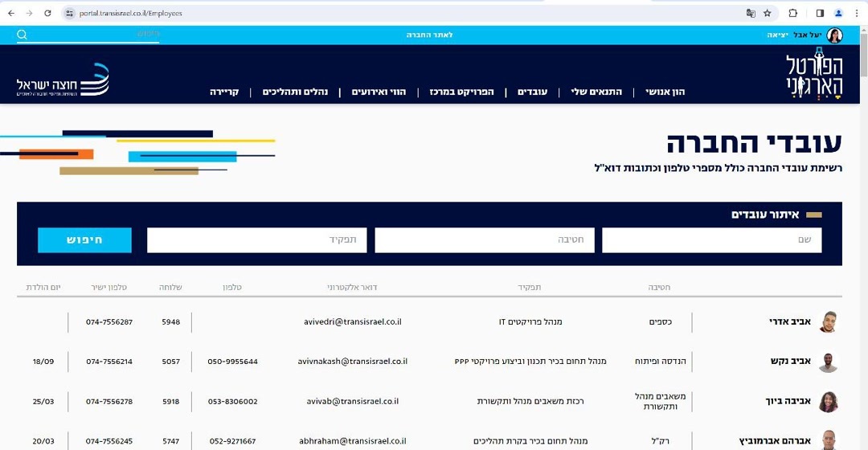The width and height of the screenshot is (868, 450).
Task: Open the Chrome extensions puzzle icon
Action: coord(793,14)
